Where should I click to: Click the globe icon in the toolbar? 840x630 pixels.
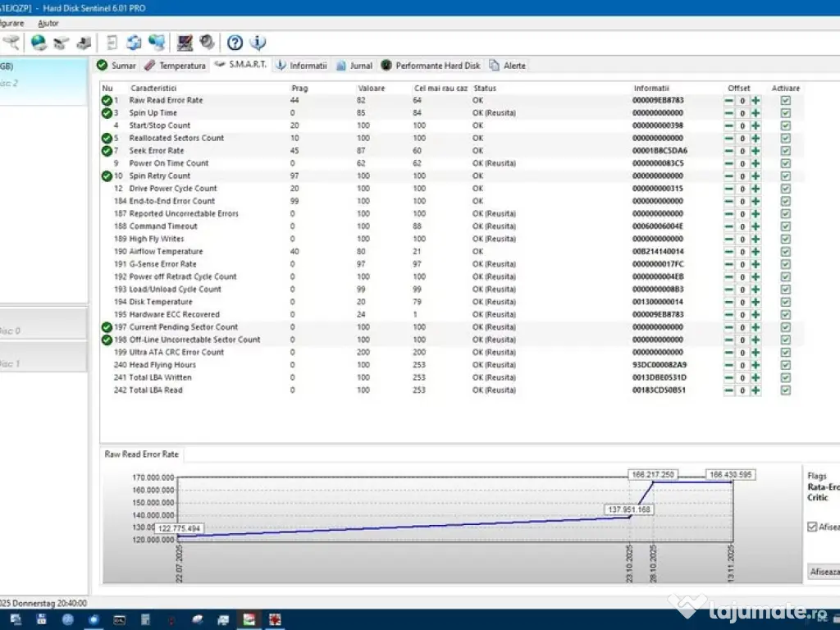coord(39,43)
